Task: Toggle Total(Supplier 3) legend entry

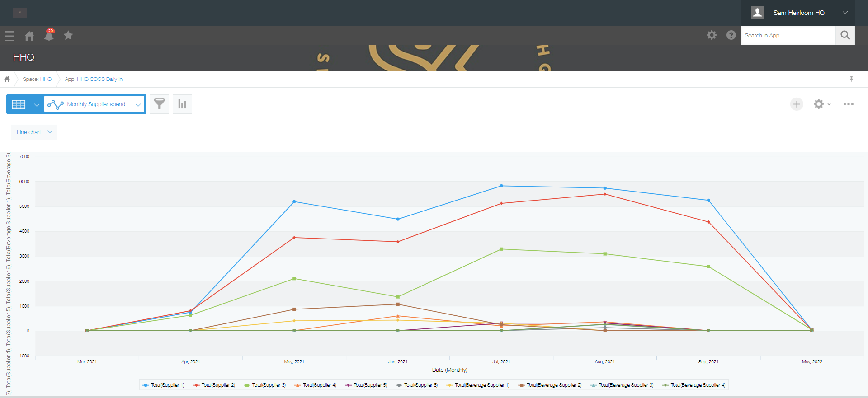Action: [265, 385]
